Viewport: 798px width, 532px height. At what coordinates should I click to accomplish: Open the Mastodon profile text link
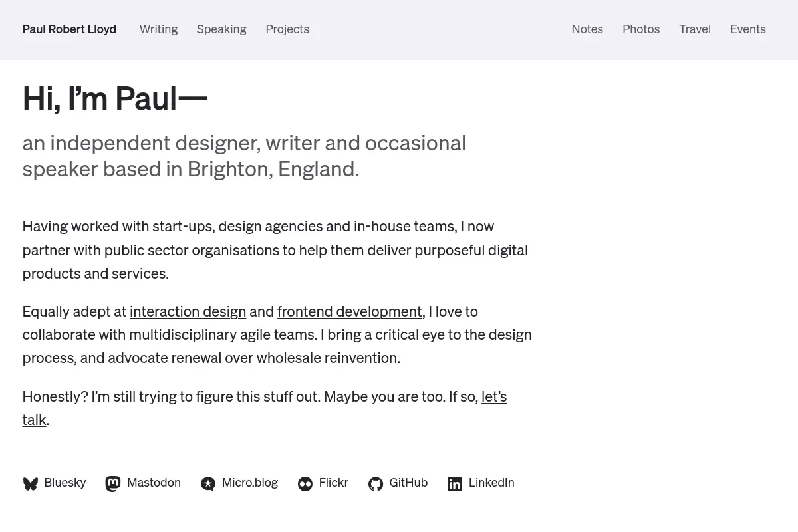pyautogui.click(x=154, y=483)
